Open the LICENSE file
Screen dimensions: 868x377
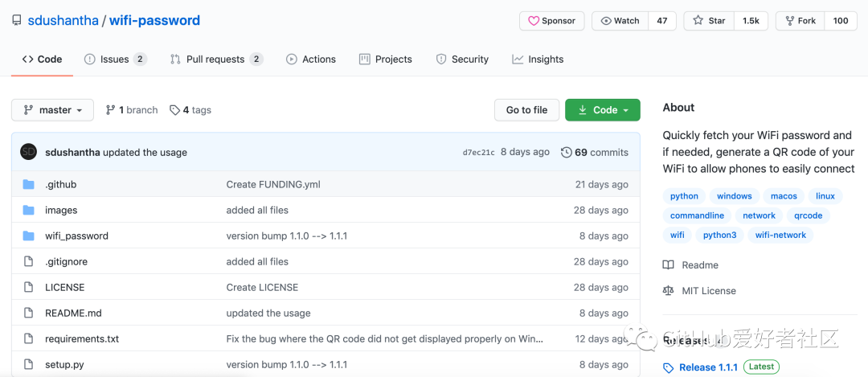pyautogui.click(x=64, y=287)
